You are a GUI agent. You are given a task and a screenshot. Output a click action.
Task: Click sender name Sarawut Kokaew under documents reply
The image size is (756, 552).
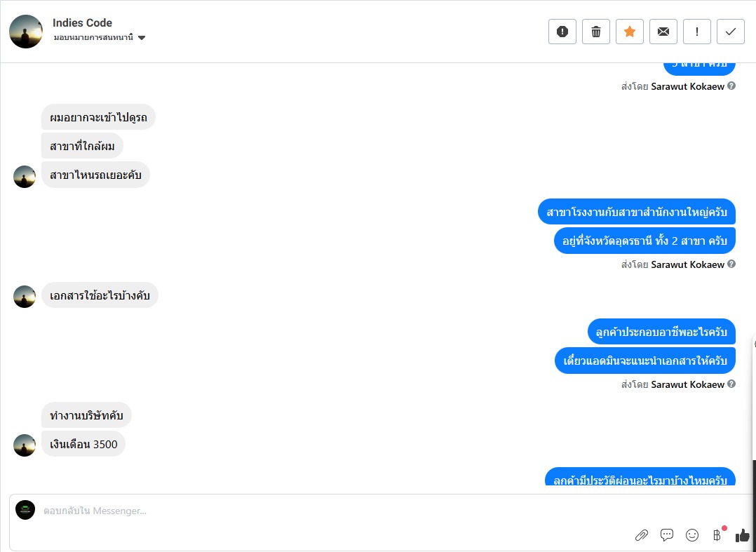(x=687, y=384)
